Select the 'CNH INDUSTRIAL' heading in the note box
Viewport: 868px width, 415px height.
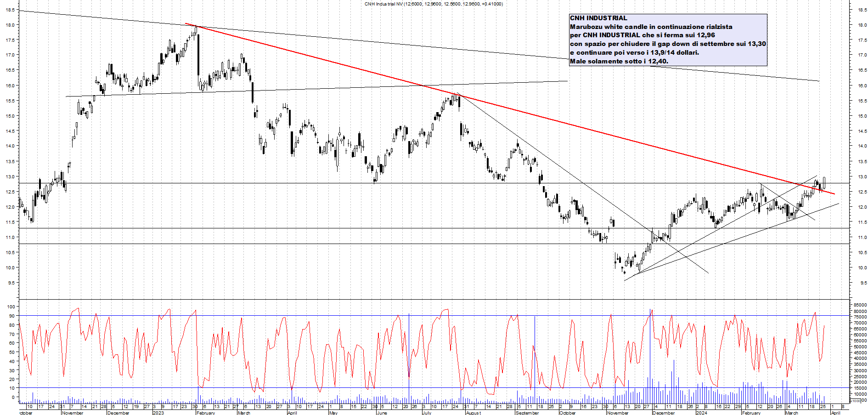598,18
